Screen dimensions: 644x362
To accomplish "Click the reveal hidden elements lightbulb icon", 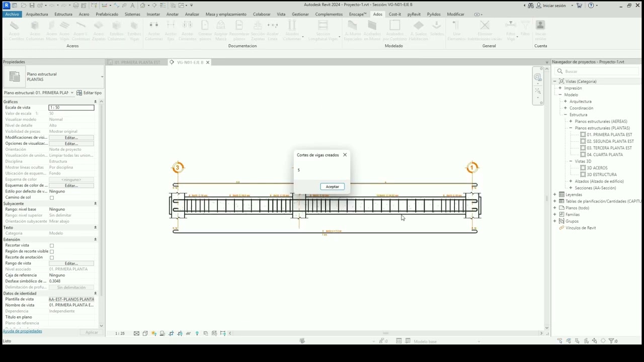I will click(197, 333).
